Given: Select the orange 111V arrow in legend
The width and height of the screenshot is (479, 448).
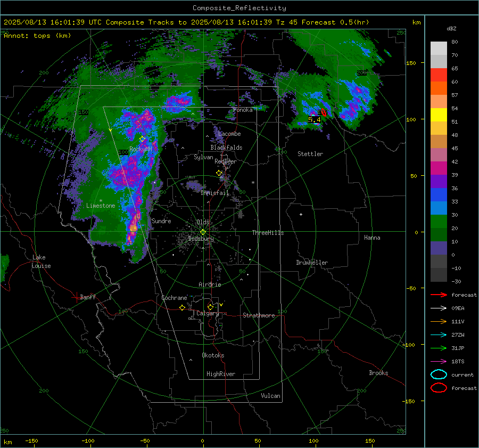Looking at the screenshot, I should (x=439, y=321).
